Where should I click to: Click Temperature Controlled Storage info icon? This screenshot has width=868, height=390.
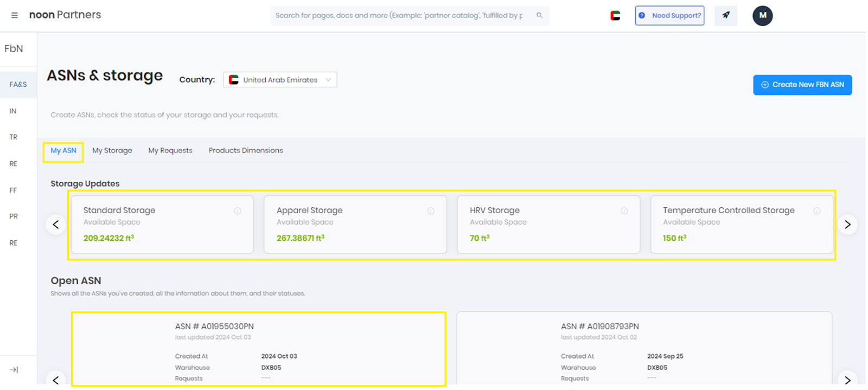tap(816, 211)
